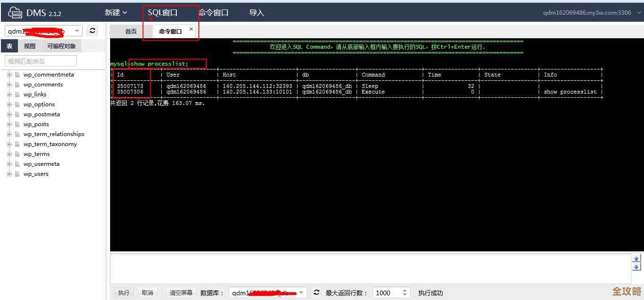Viewport: 644px width, 300px height.
Task: Click the up arrow of 最大返回行数 stepper
Action: click(x=405, y=290)
